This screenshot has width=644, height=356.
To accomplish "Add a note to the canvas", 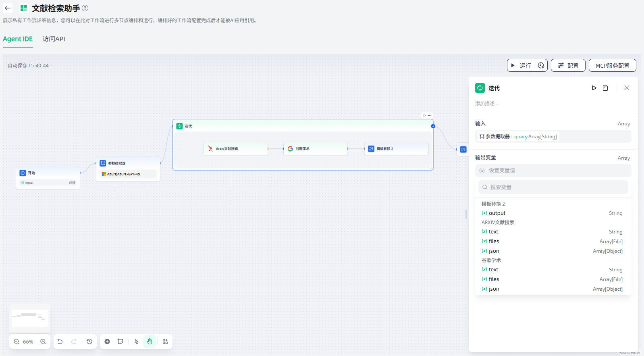I will (x=120, y=341).
